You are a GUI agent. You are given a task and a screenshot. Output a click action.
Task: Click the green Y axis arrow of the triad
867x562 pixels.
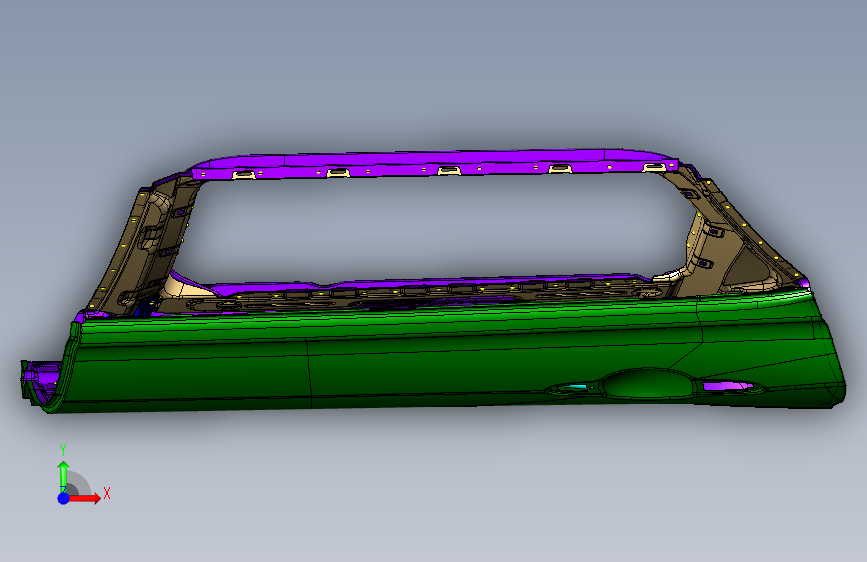coord(63,476)
